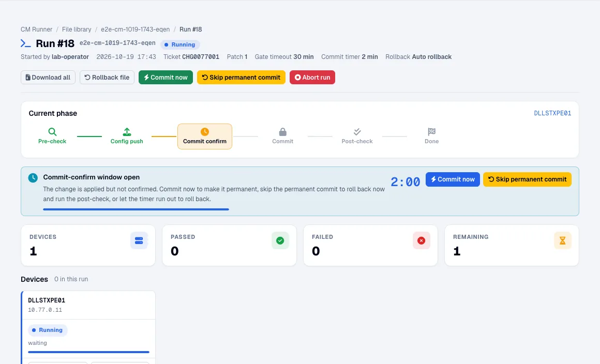Viewport: 600px width, 364px height.
Task: Open DLLSTXPE01 link in Current phase card
Action: tap(552, 113)
